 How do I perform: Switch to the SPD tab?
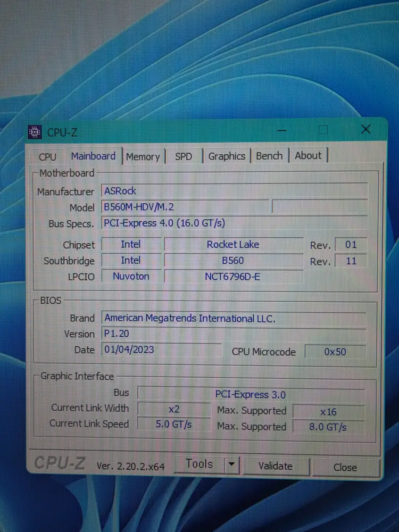[184, 156]
